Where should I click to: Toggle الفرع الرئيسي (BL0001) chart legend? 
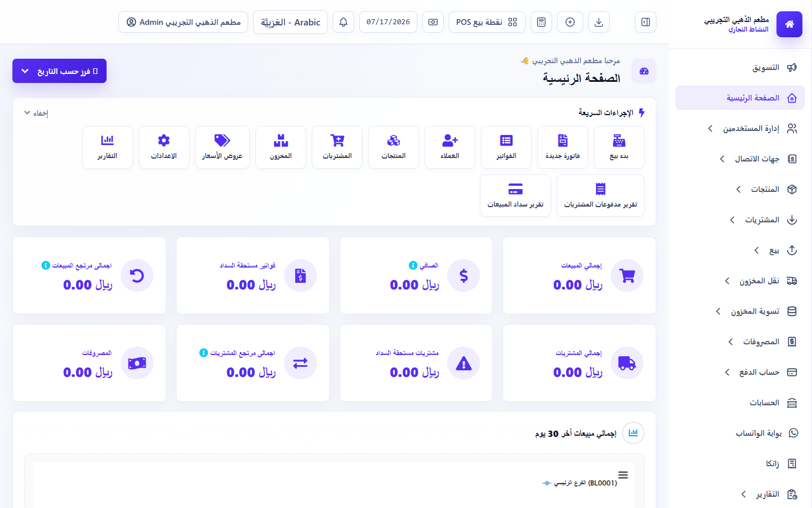(x=580, y=483)
